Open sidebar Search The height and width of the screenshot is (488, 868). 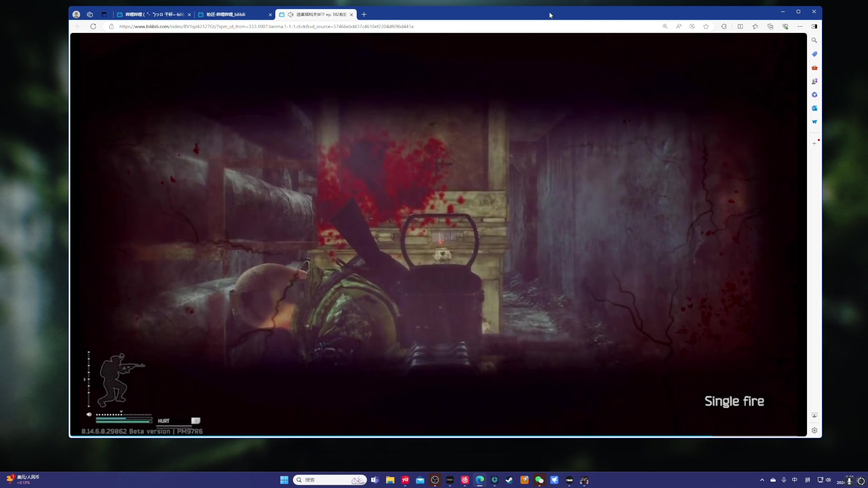pos(814,40)
